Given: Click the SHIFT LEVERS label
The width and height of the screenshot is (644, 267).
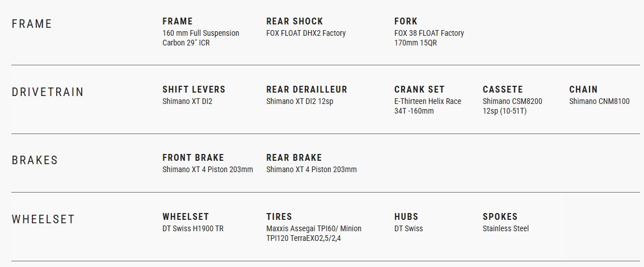Looking at the screenshot, I should [194, 90].
